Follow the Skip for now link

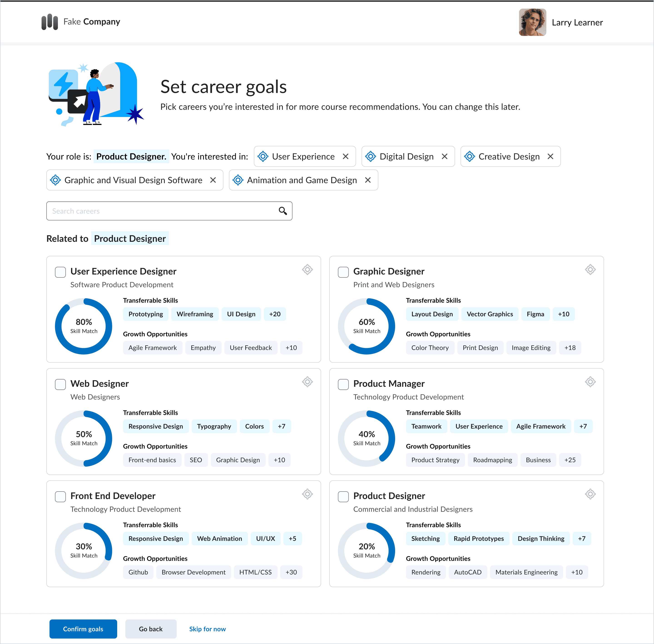pos(207,629)
